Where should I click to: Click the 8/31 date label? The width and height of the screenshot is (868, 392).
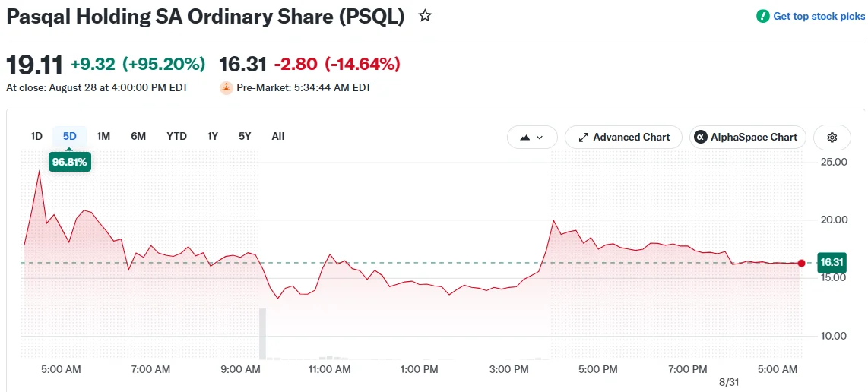coord(729,382)
